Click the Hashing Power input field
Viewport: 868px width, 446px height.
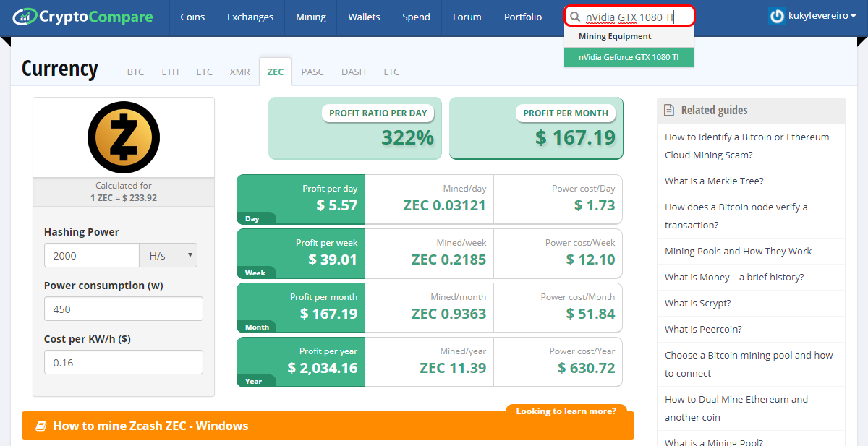pos(92,255)
